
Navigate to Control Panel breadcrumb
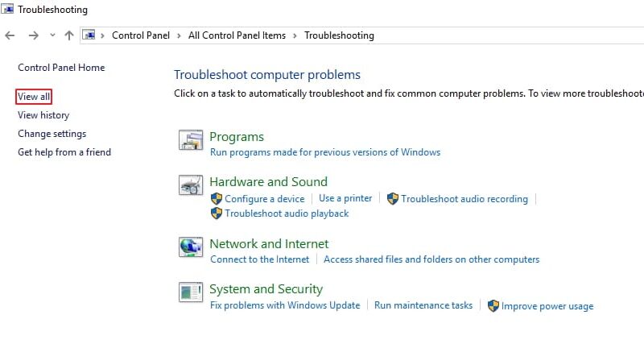coord(141,35)
